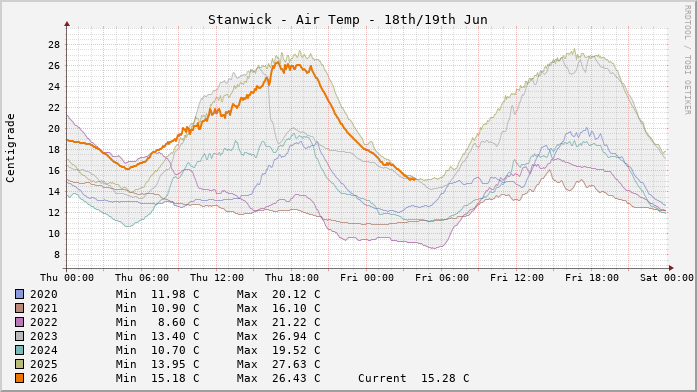This screenshot has height=392, width=697.
Task: Click the 22 value on the y-axis
Action: click(x=54, y=108)
